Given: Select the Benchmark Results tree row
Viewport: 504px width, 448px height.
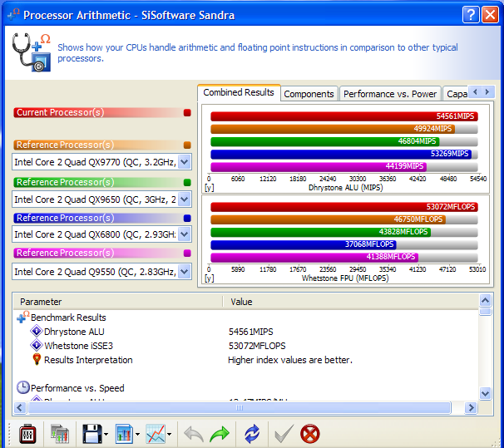Looking at the screenshot, I should coord(68,318).
